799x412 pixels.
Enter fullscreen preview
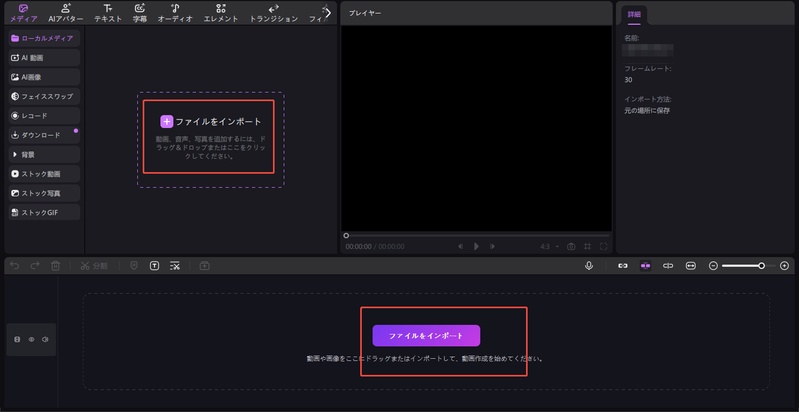coord(603,246)
